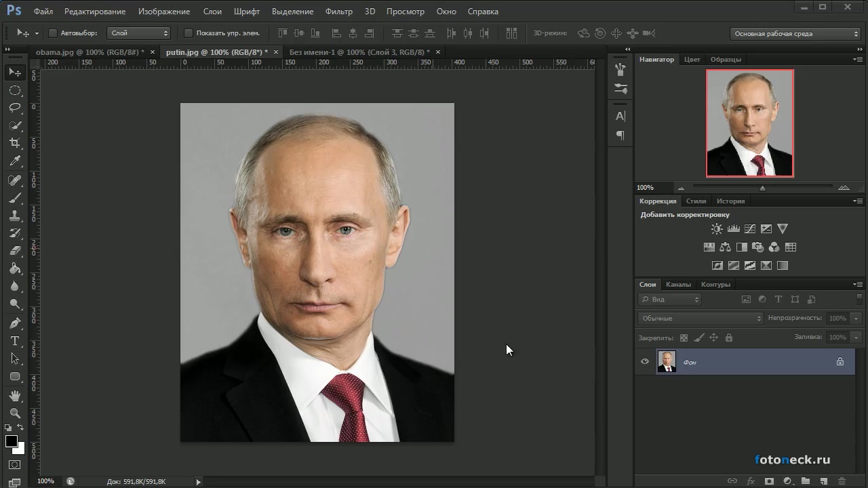Screen dimensions: 868x488
Task: Select the Crop tool
Action: (x=15, y=143)
